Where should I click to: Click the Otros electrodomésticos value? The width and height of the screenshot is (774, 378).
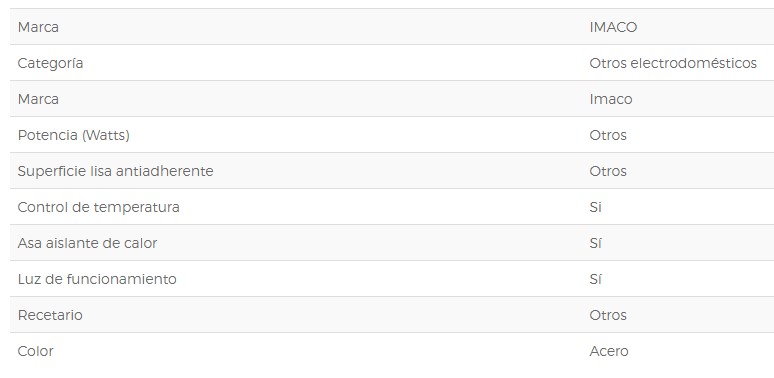pos(673,63)
